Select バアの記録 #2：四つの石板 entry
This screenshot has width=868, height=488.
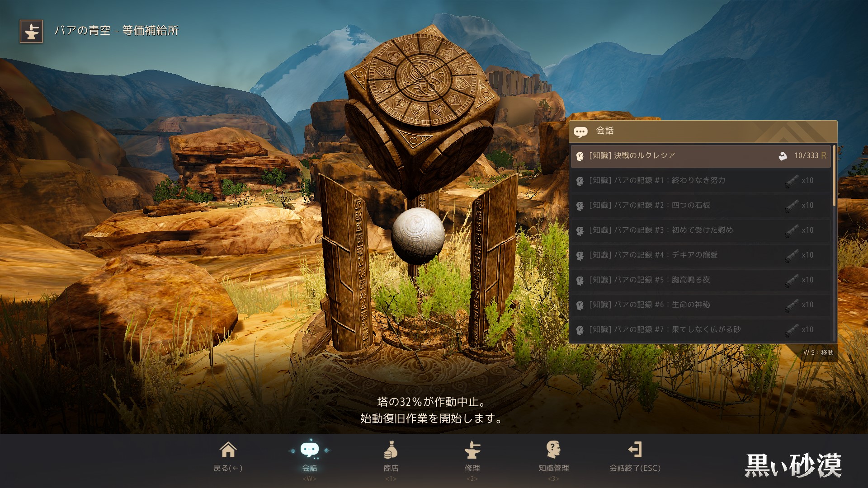pyautogui.click(x=701, y=206)
